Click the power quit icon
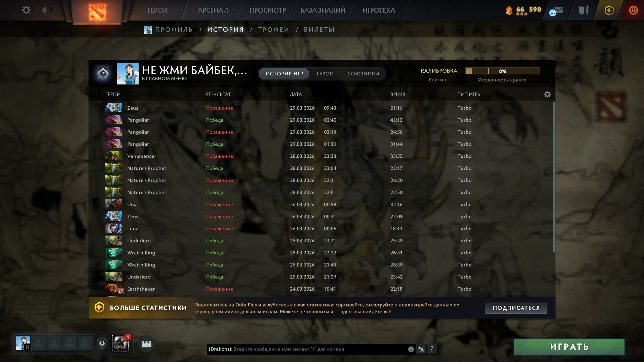Viewport: 644px width, 362px height. 633,10
